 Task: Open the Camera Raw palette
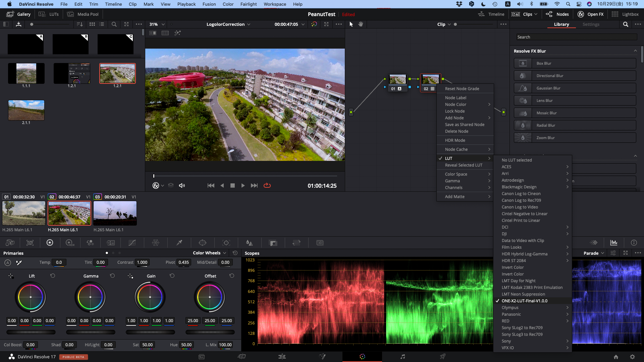(10, 243)
